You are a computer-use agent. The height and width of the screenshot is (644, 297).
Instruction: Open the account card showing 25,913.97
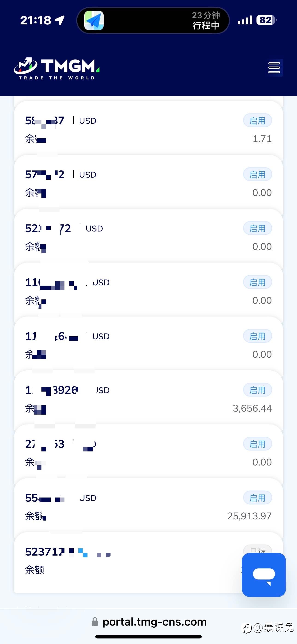[148, 507]
